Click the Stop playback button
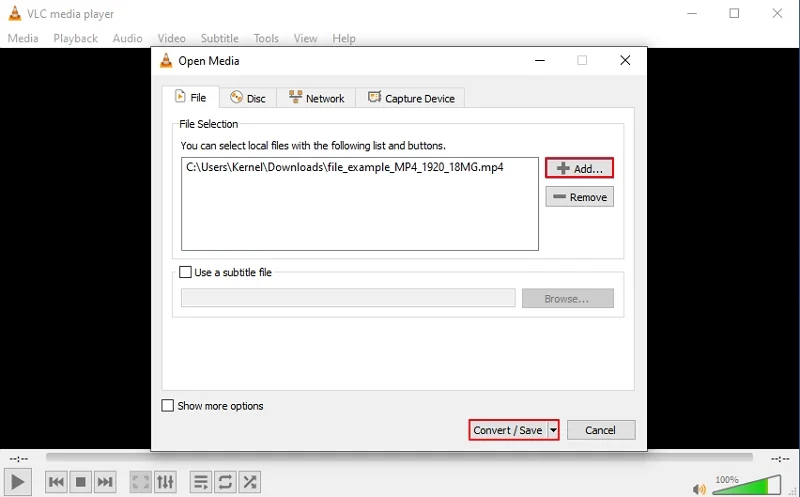 coord(81,482)
